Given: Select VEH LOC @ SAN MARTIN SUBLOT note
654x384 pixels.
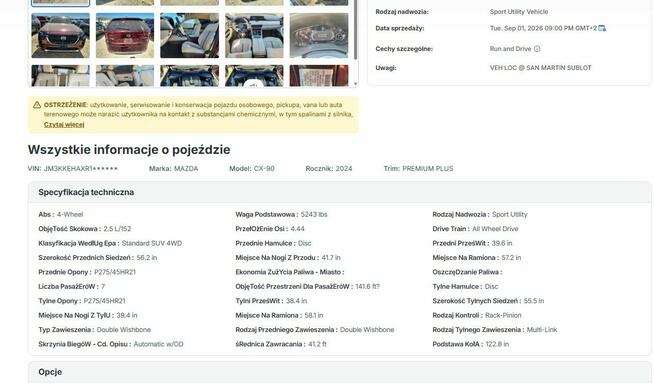Looking at the screenshot, I should click(x=541, y=68).
